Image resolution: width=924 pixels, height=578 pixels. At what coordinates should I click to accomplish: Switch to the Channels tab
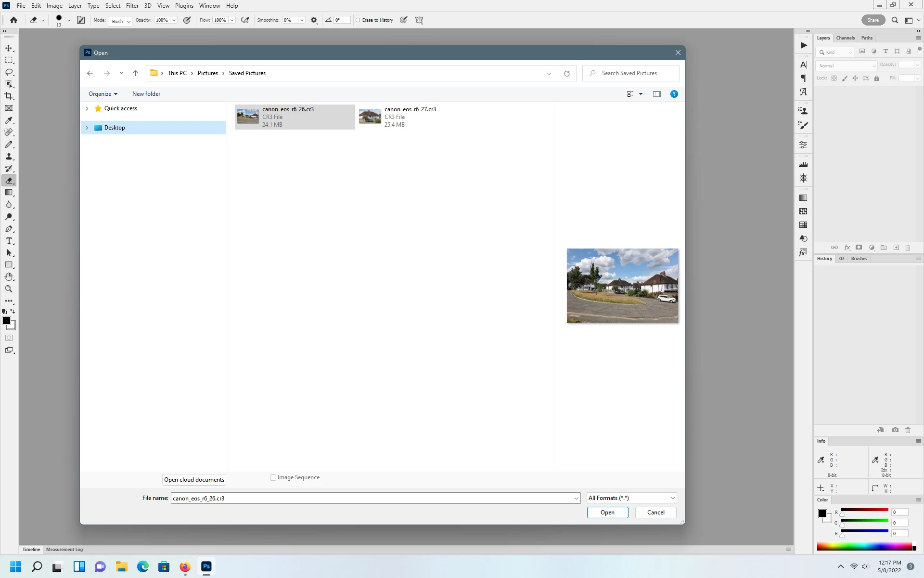[x=845, y=38]
